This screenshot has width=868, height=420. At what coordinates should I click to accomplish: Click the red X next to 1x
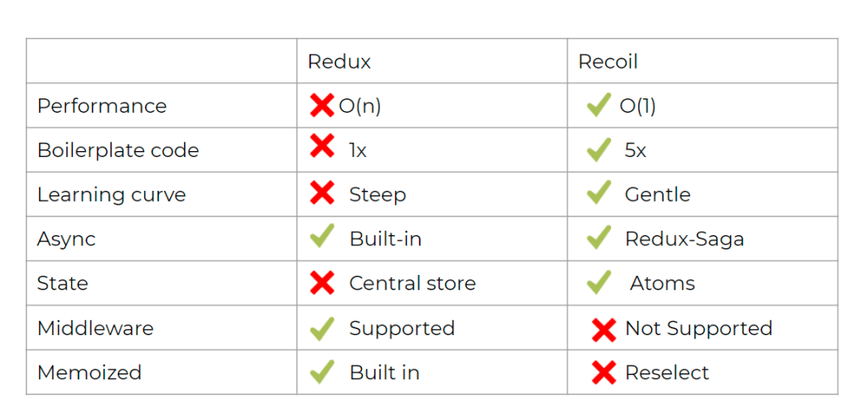point(322,147)
